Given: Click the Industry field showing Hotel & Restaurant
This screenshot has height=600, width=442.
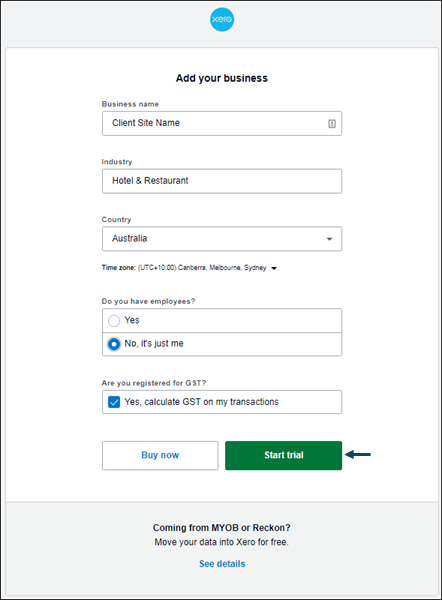Looking at the screenshot, I should [x=222, y=181].
